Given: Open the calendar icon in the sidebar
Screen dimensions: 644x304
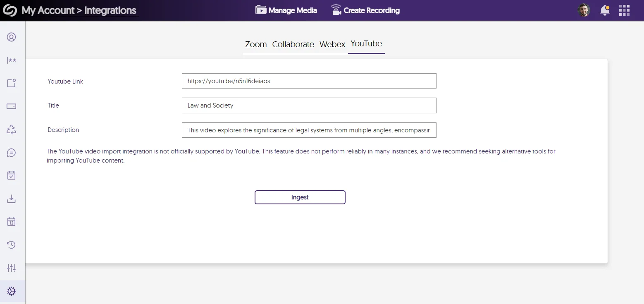Looking at the screenshot, I should point(12,221).
